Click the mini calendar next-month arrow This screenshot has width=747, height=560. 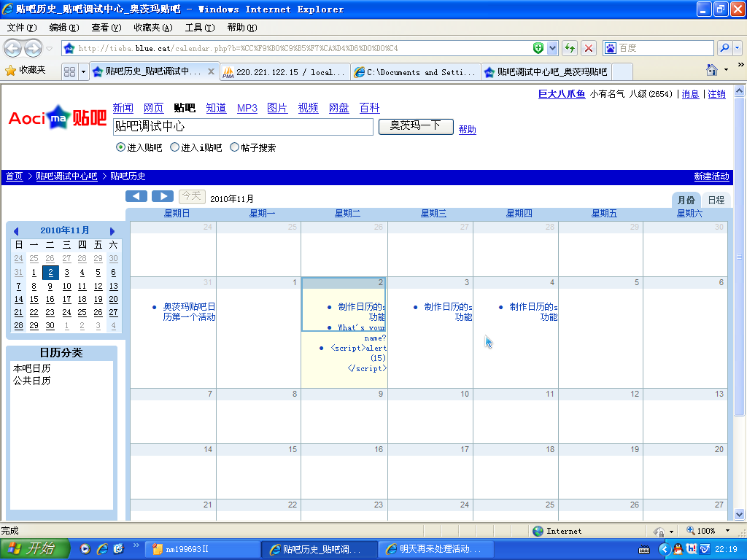click(112, 231)
